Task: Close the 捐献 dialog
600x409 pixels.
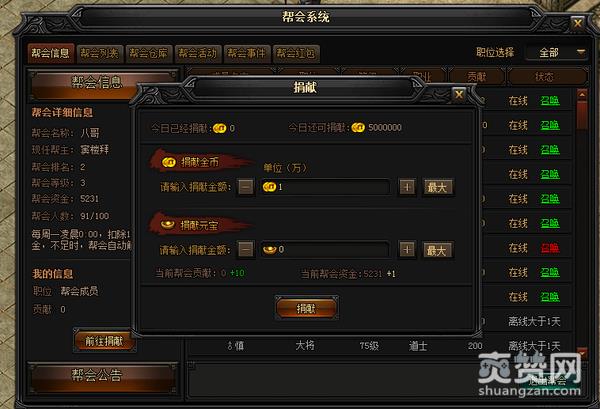Action: (x=459, y=94)
